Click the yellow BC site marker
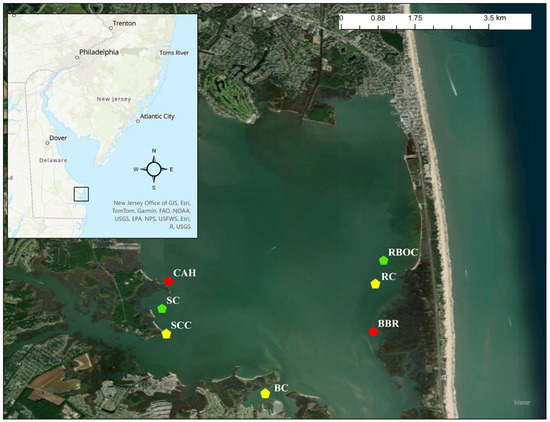550x422 pixels. coord(265,393)
